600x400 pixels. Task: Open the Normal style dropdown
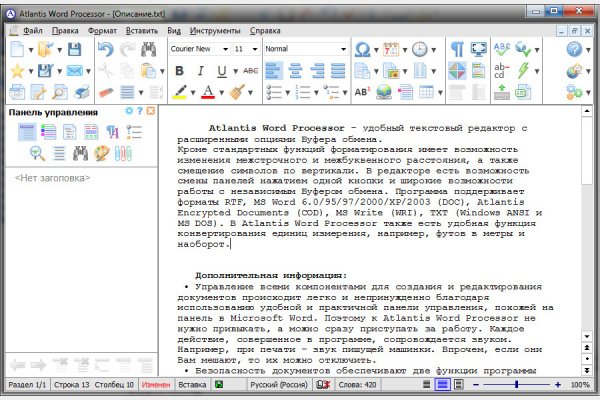pyautogui.click(x=343, y=49)
